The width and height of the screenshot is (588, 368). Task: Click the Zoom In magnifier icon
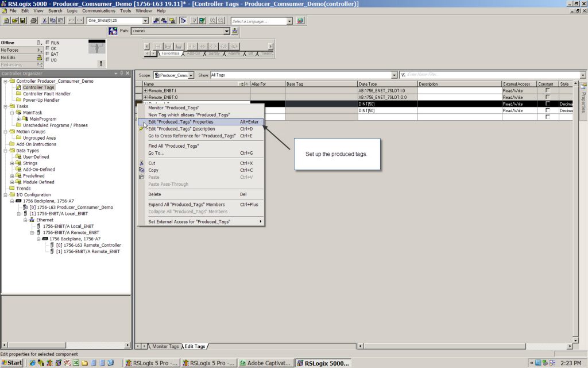pyautogui.click(x=212, y=21)
